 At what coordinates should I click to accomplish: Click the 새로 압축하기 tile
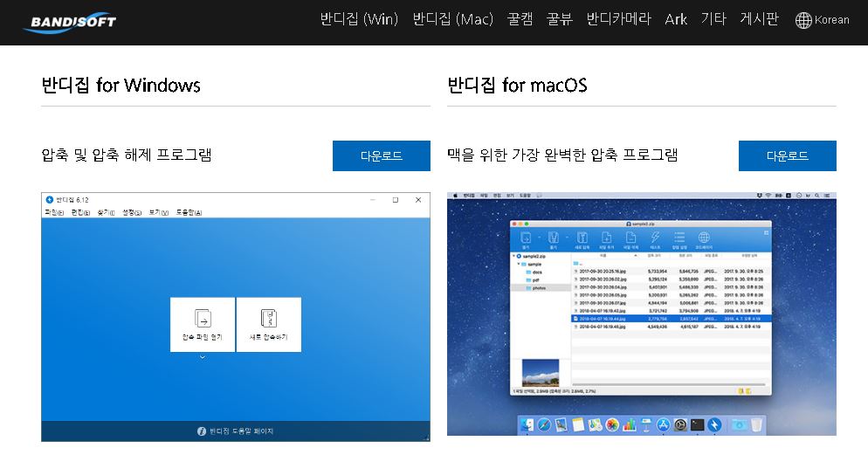point(269,324)
